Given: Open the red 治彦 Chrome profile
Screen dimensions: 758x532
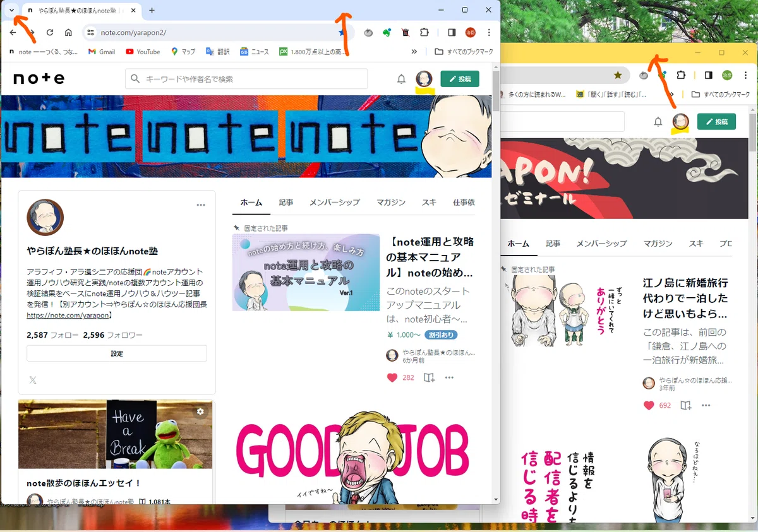Looking at the screenshot, I should [x=470, y=32].
